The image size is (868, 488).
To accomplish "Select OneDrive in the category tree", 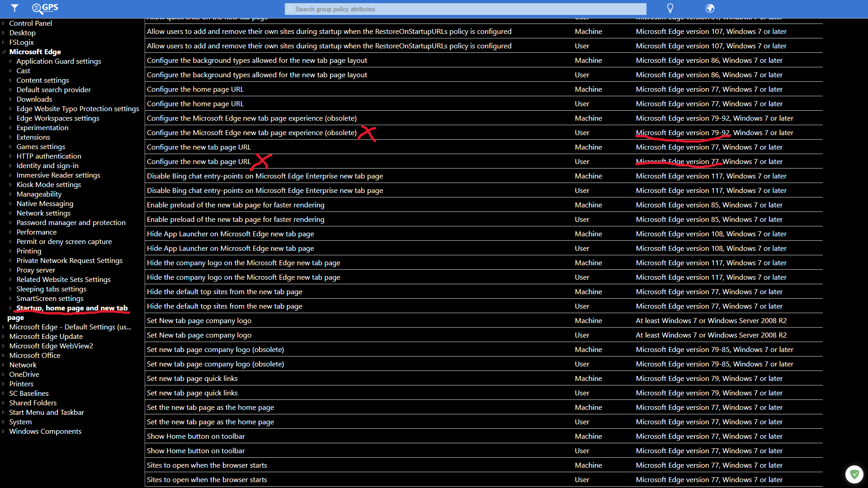I will pyautogui.click(x=24, y=375).
